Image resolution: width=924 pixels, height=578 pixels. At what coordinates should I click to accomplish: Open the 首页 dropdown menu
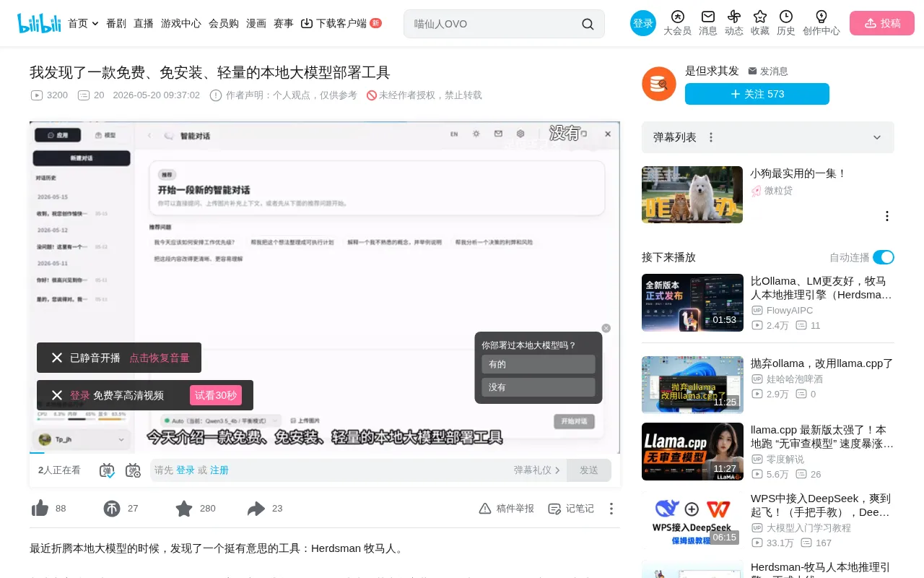(x=83, y=23)
